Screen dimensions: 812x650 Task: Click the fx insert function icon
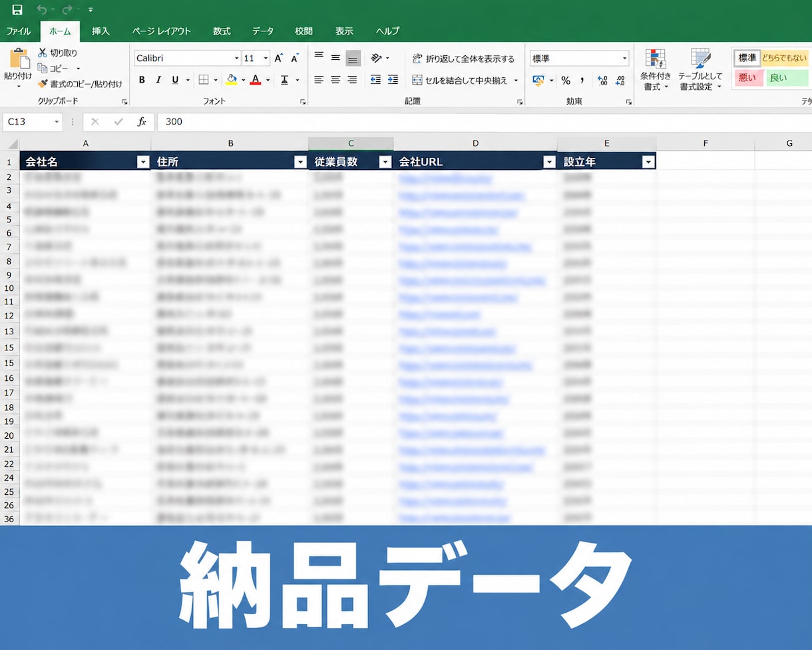(x=142, y=122)
